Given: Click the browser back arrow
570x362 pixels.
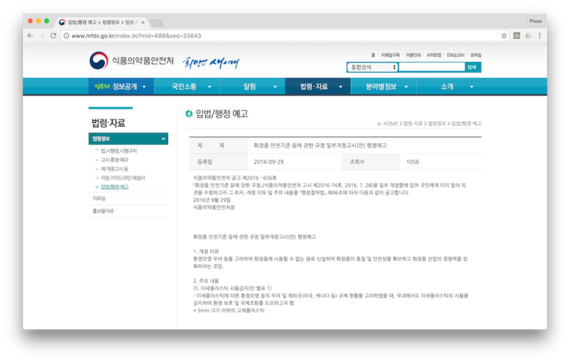Looking at the screenshot, I should click(x=30, y=36).
